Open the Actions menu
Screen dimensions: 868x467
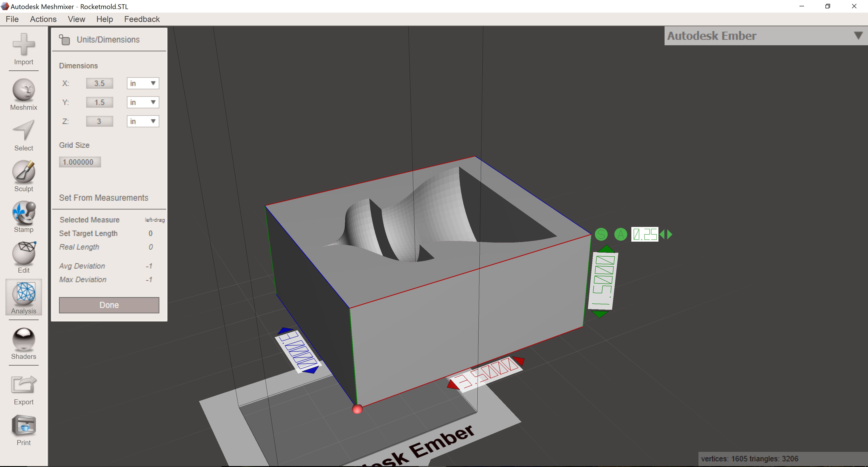(43, 19)
